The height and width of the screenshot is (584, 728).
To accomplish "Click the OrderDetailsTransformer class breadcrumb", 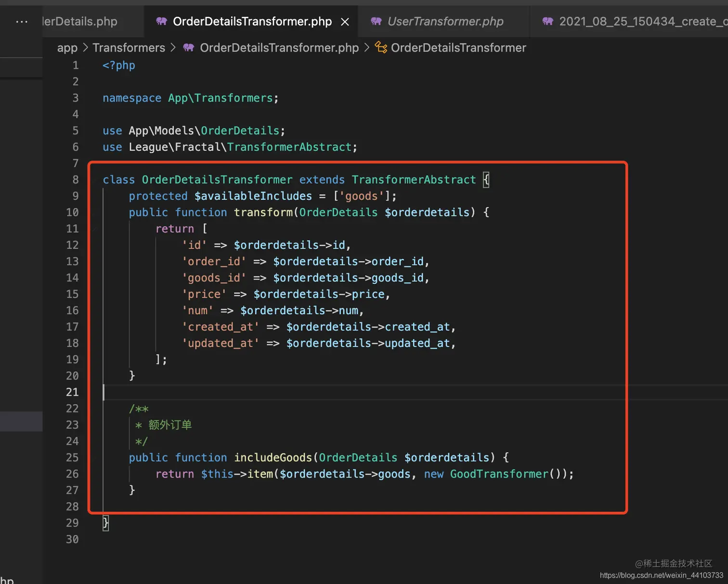I will tap(458, 48).
